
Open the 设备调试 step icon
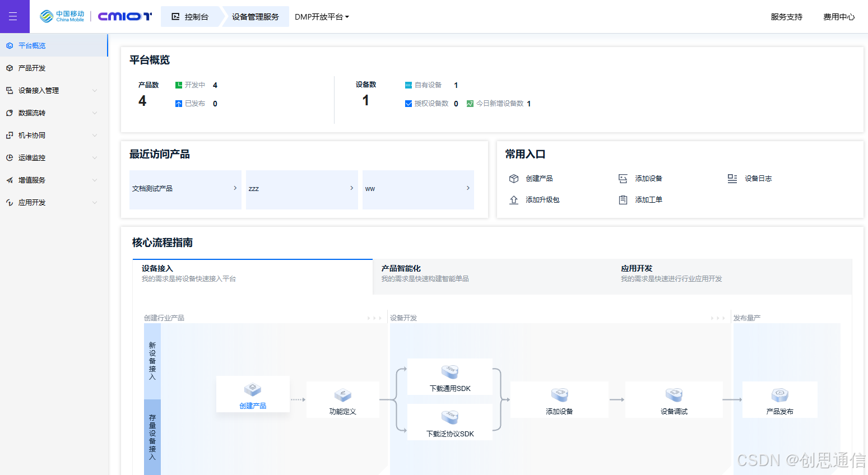tap(674, 394)
